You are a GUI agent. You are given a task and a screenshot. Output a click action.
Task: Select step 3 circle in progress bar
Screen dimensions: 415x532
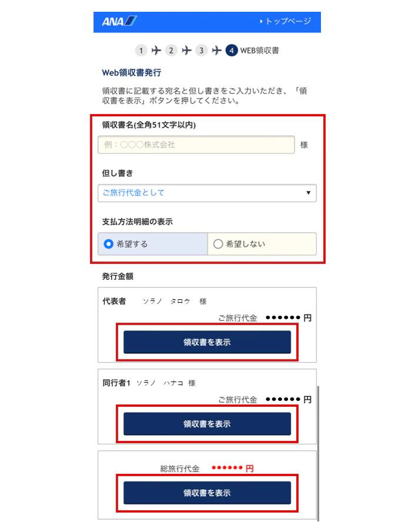[x=202, y=51]
